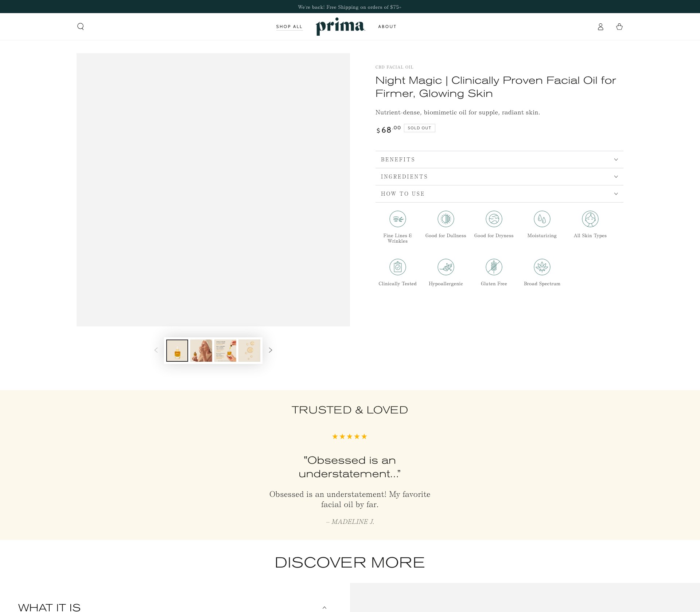The height and width of the screenshot is (612, 700).
Task: Open the About menu item
Action: coord(387,27)
